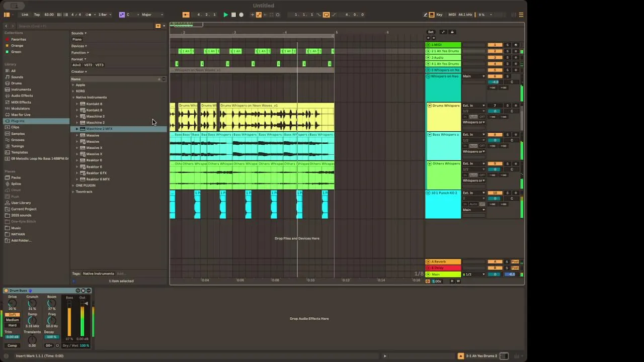The height and width of the screenshot is (362, 644).
Task: Open the MIDI mapping mode
Action: click(452, 15)
